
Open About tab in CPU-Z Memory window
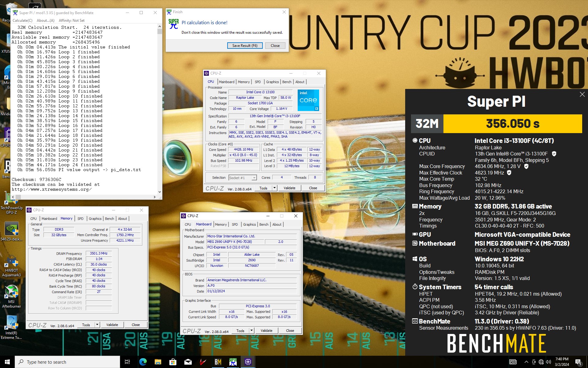[123, 219]
